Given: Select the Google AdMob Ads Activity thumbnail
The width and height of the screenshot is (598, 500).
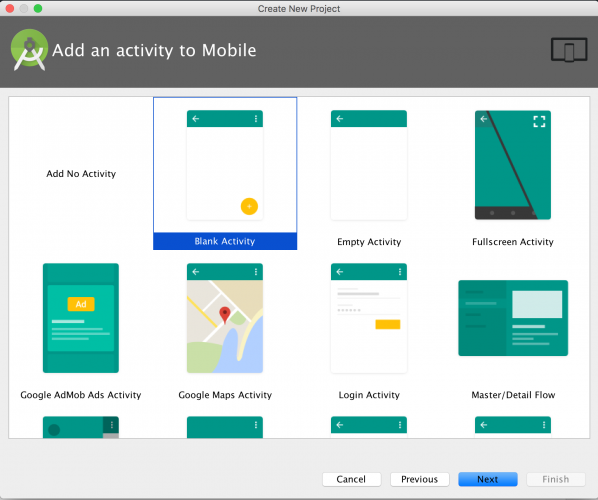Looking at the screenshot, I should point(81,318).
